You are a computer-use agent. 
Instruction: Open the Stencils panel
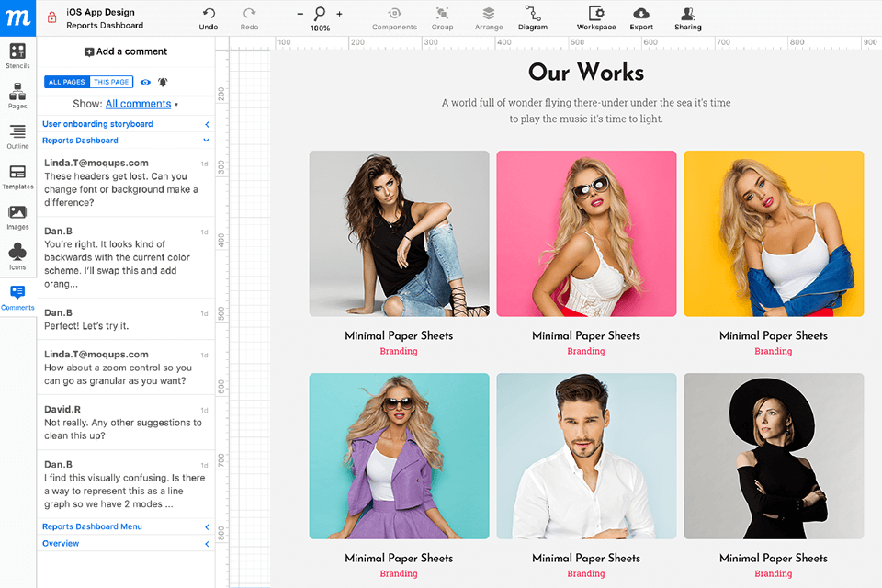[17, 56]
